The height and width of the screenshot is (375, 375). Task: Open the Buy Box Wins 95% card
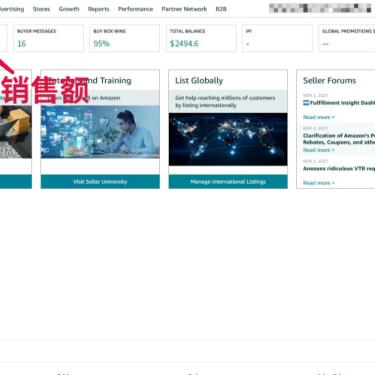point(125,38)
